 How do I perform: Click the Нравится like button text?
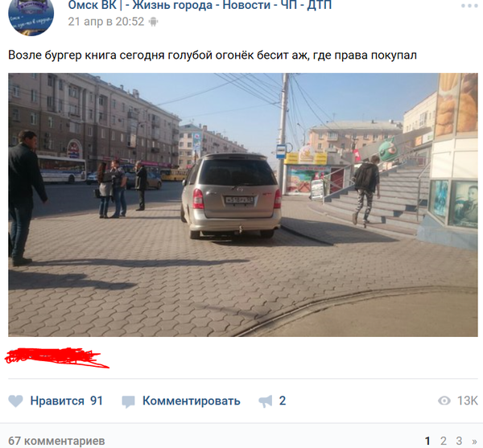click(57, 401)
